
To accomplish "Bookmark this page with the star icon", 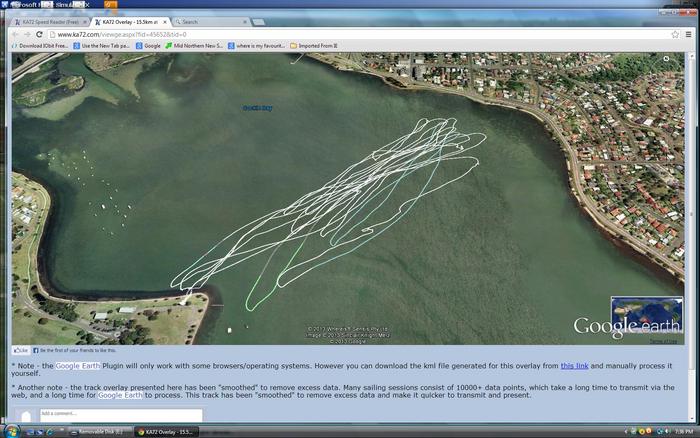I will (675, 34).
